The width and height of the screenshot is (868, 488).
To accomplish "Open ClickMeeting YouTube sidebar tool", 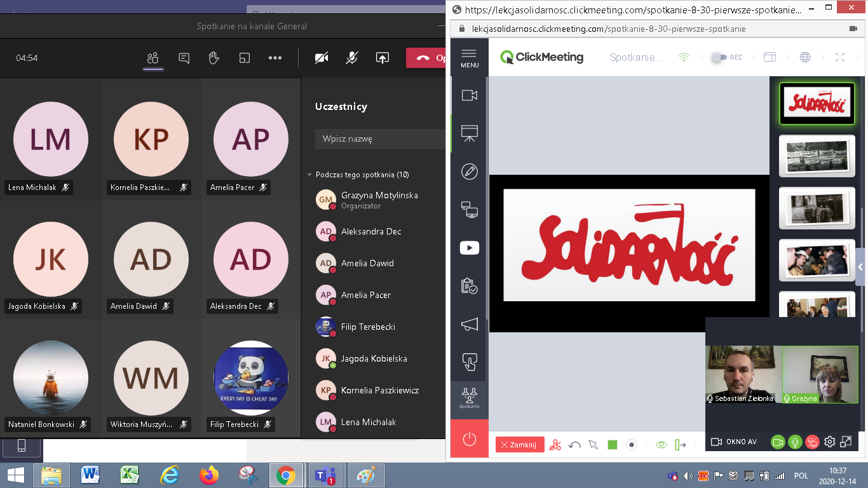I will (x=470, y=248).
